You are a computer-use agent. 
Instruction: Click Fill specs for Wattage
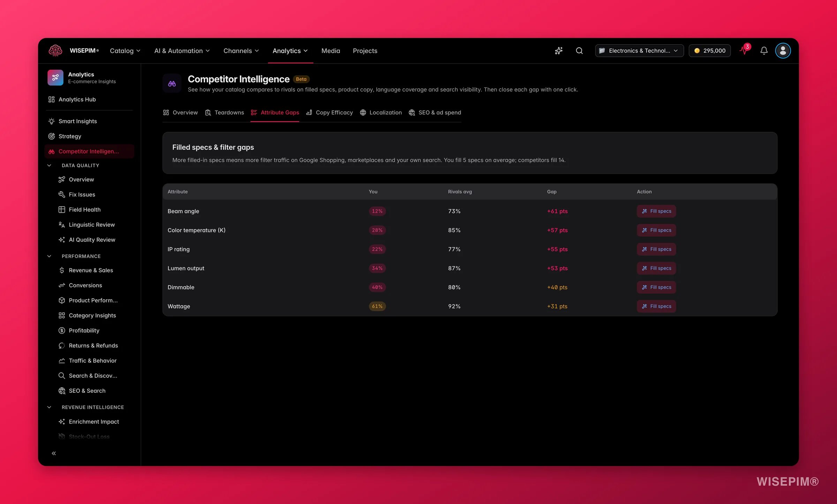(656, 306)
